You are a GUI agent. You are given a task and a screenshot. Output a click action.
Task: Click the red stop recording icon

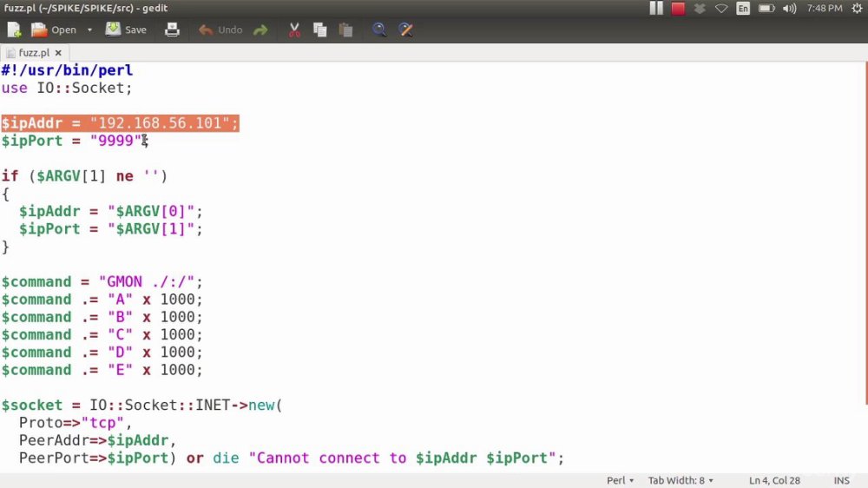678,9
